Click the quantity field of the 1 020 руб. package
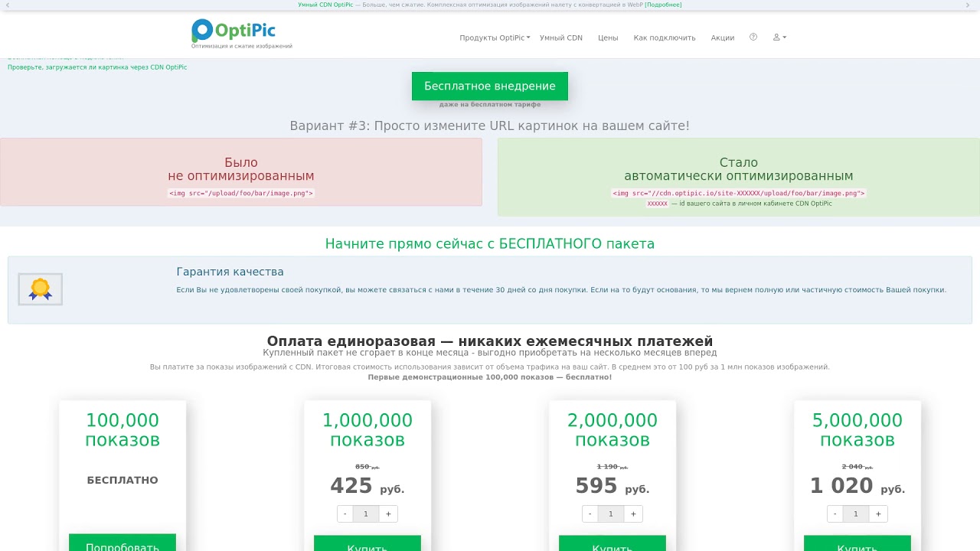The width and height of the screenshot is (980, 551). pyautogui.click(x=856, y=514)
